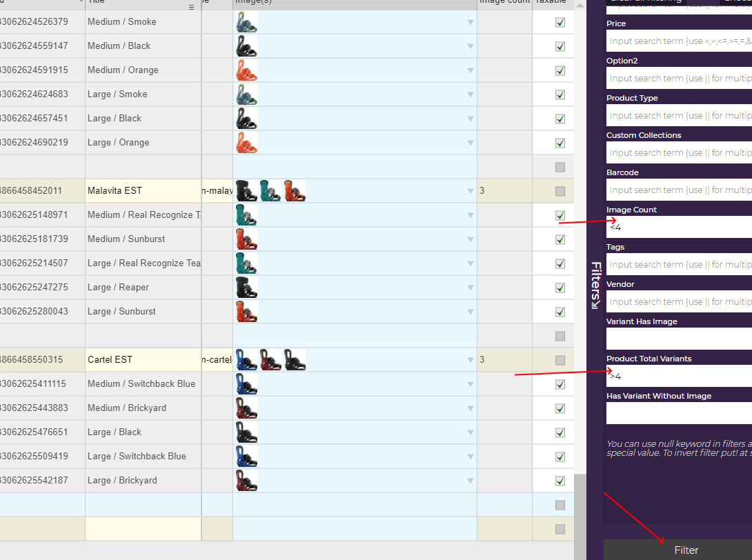Click the Large / Sunburst binding thumbnail
Image resolution: width=752 pixels, height=560 pixels.
(x=246, y=312)
